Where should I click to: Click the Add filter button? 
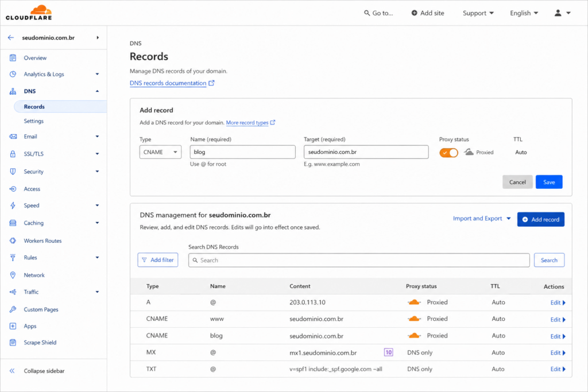[158, 260]
